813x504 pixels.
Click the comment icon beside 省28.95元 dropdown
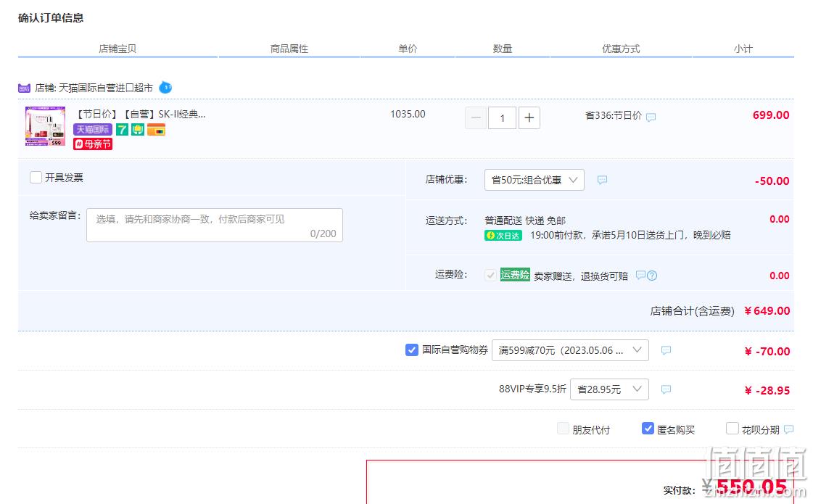coord(667,389)
